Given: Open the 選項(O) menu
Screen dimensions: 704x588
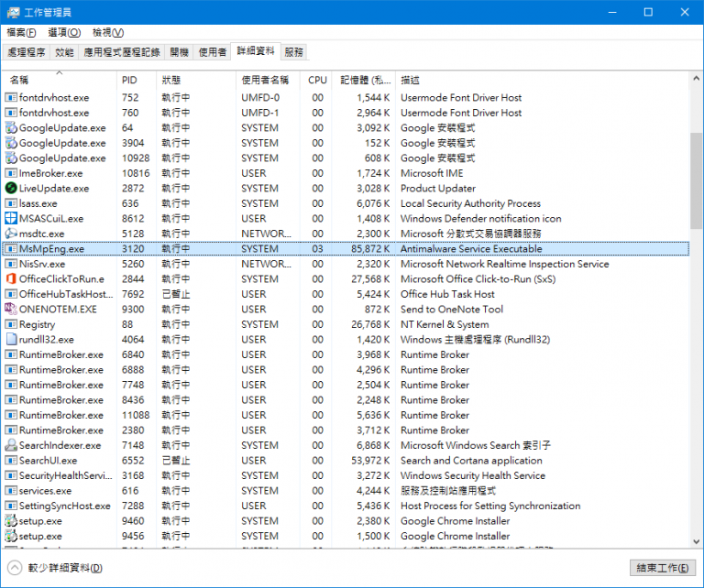Looking at the screenshot, I should (x=64, y=33).
